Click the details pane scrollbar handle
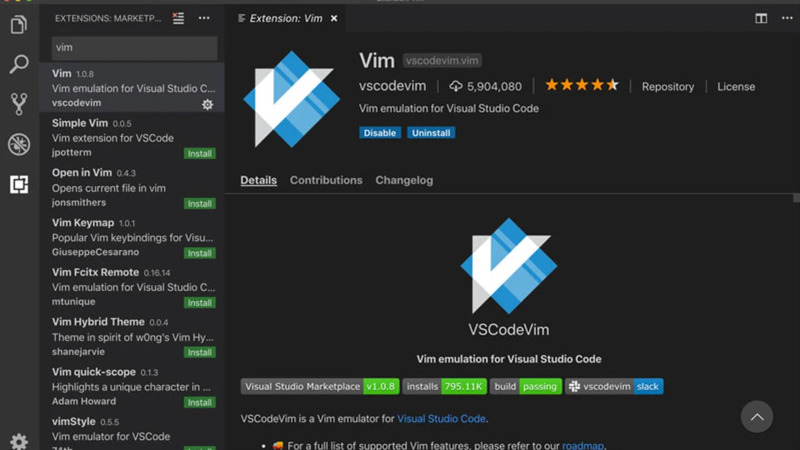The width and height of the screenshot is (800, 450). click(x=796, y=198)
